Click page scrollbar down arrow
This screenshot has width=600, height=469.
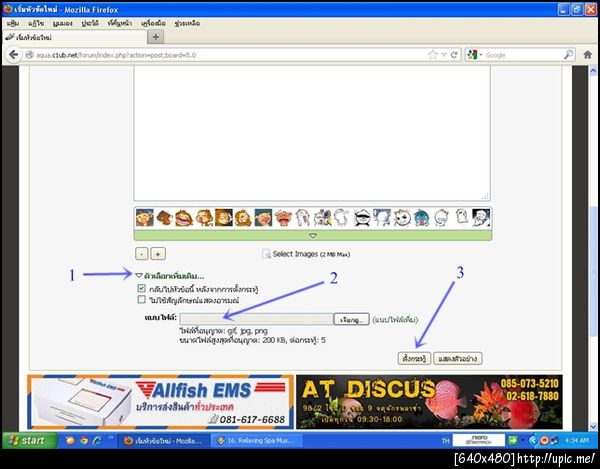[x=593, y=426]
